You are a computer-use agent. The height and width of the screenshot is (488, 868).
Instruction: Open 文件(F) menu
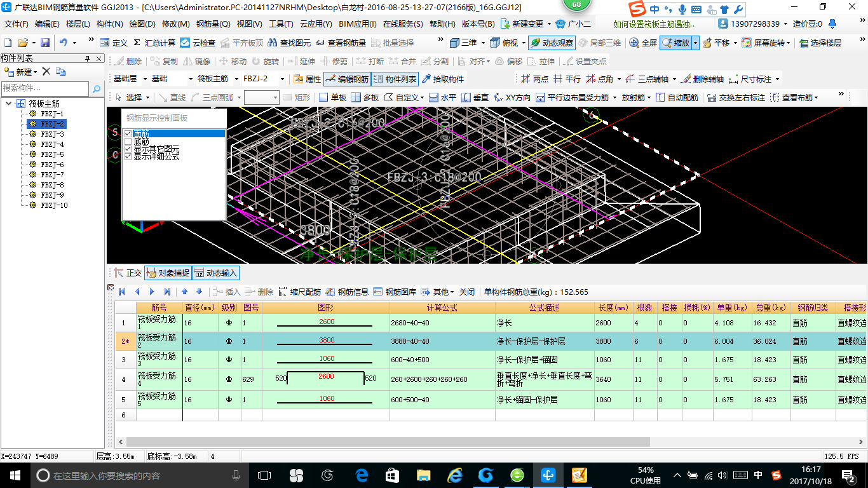[x=17, y=24]
